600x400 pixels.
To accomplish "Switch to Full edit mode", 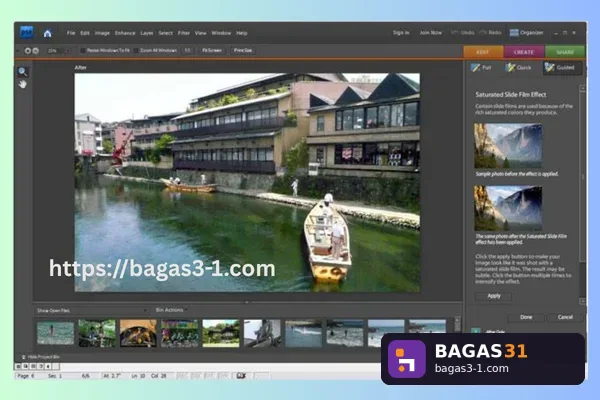I will coord(481,68).
